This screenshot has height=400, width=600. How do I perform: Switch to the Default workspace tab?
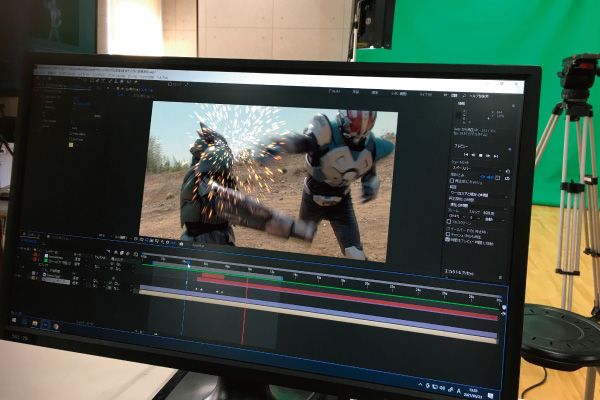tap(334, 91)
